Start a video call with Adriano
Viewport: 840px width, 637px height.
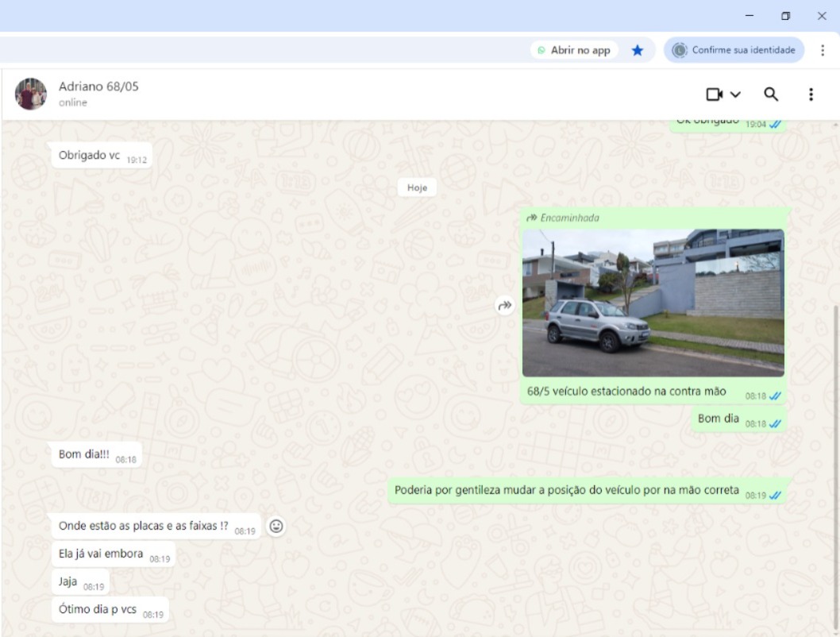tap(715, 95)
